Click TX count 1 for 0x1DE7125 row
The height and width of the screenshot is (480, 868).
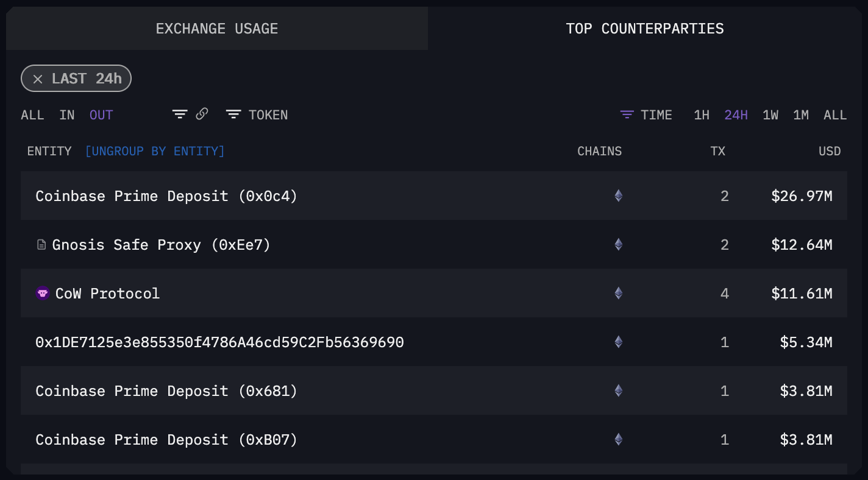pyautogui.click(x=725, y=342)
